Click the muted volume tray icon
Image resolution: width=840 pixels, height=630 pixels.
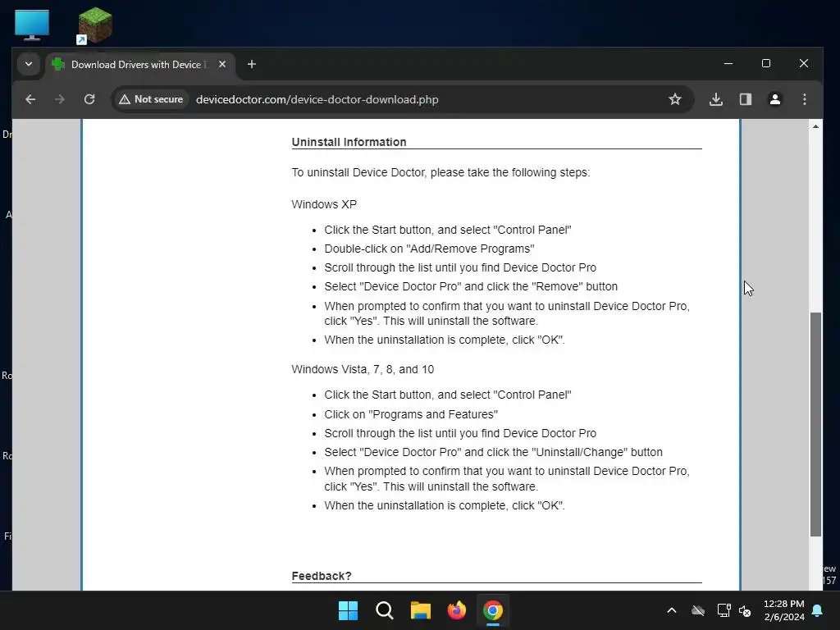745,610
